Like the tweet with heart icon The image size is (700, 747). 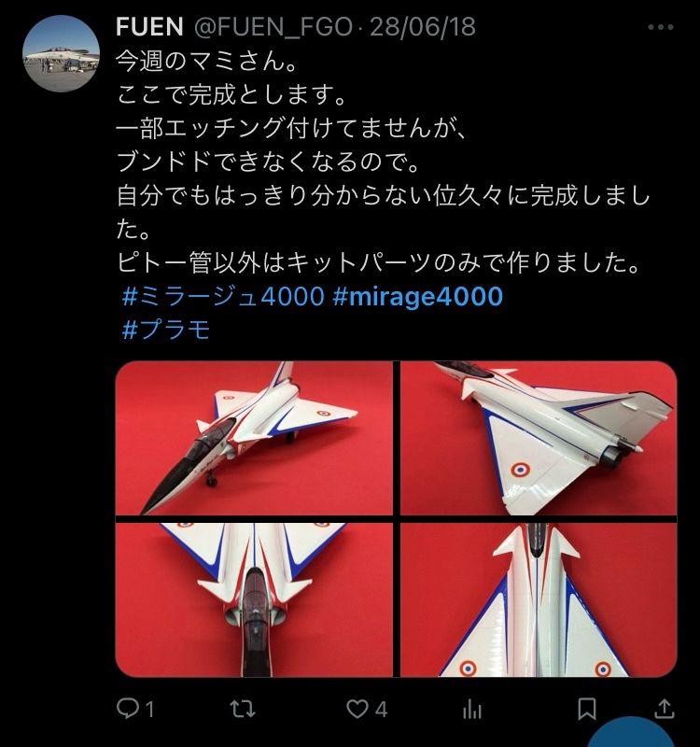pyautogui.click(x=357, y=710)
